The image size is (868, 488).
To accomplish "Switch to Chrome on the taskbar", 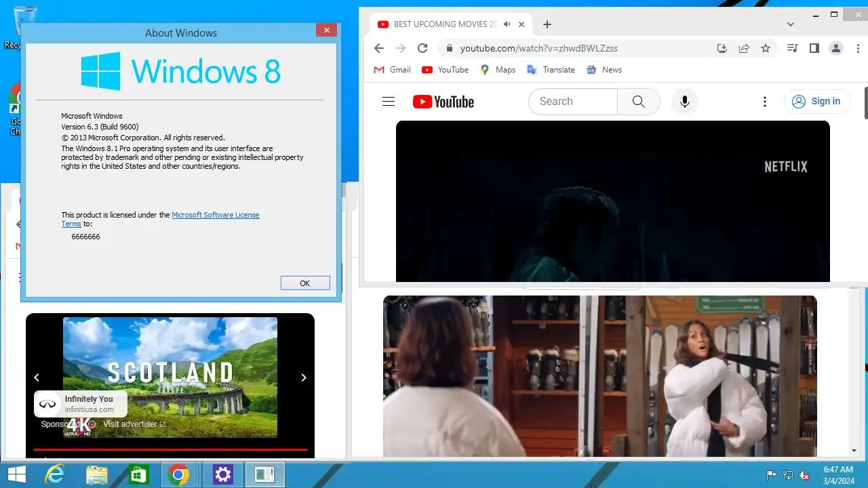I will click(x=179, y=474).
